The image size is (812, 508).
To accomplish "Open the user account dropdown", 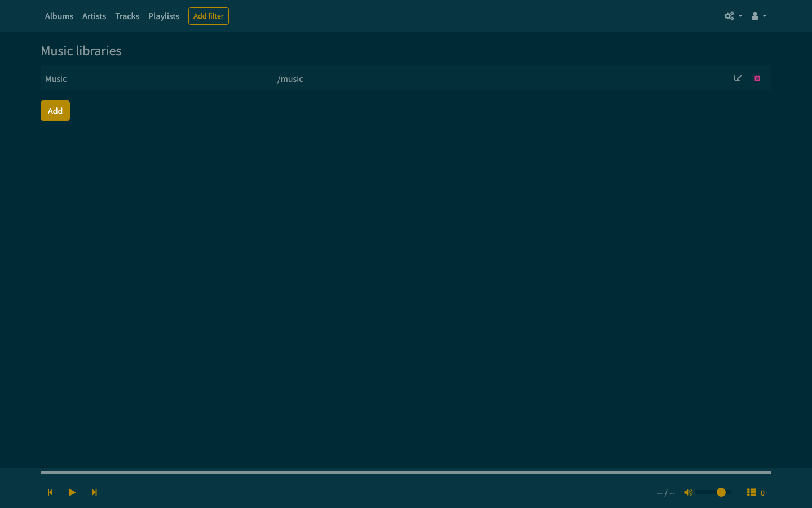I will point(759,16).
